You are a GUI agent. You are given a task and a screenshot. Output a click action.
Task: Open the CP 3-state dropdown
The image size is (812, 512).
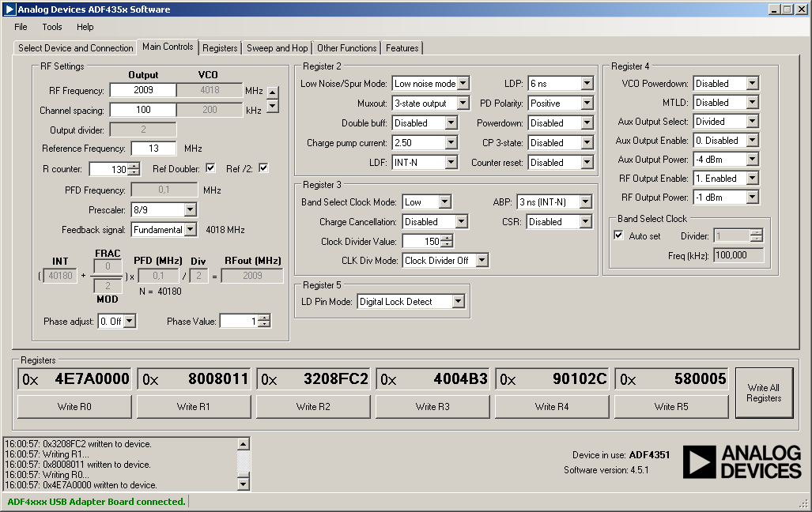[587, 142]
